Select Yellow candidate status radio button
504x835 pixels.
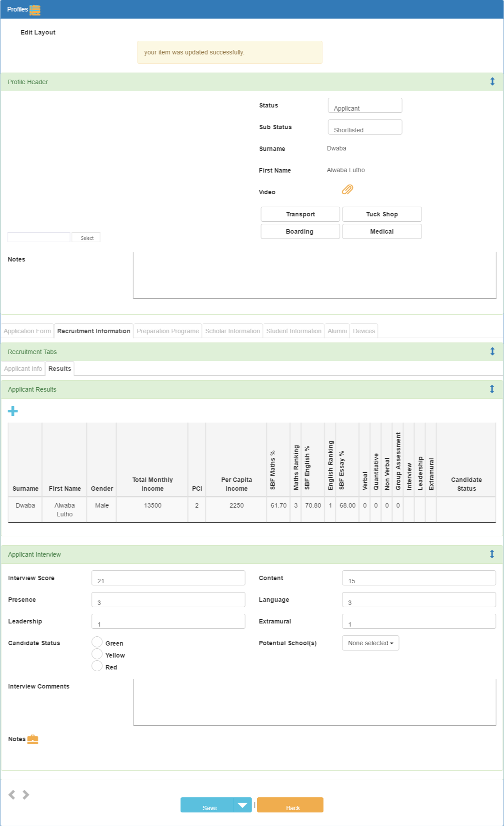pos(97,654)
